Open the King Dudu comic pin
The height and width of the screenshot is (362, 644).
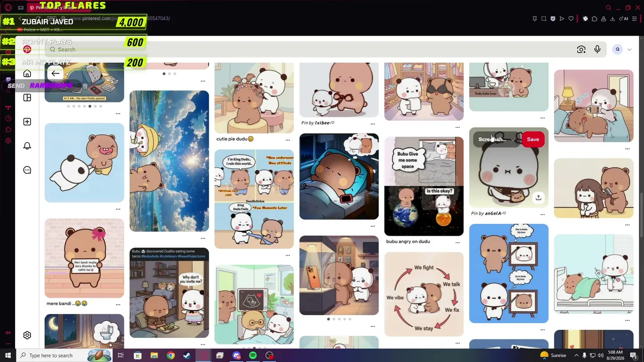coord(254,199)
